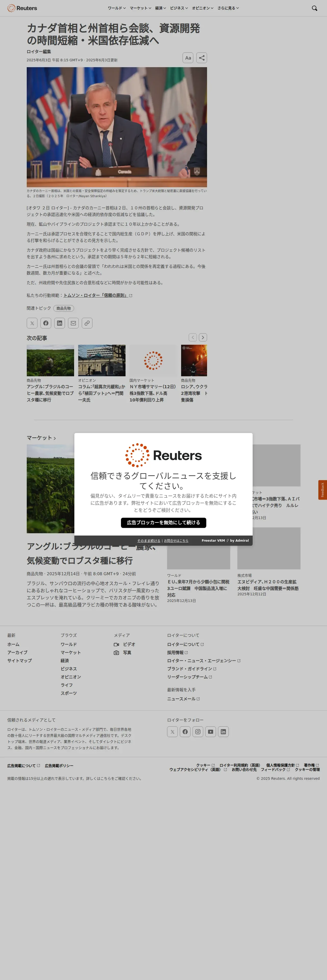Open the マーケット section heading link
The width and height of the screenshot is (327, 980).
point(41,438)
